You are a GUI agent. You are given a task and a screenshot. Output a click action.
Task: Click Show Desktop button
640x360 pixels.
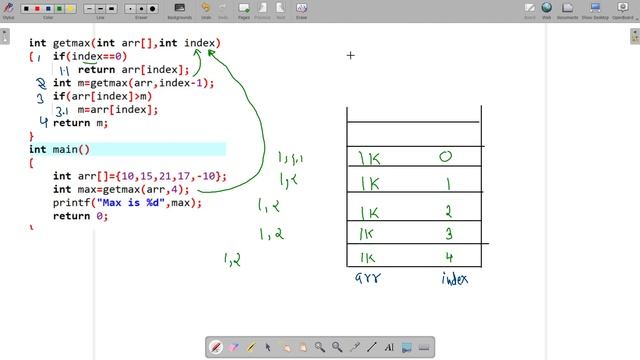595,10
